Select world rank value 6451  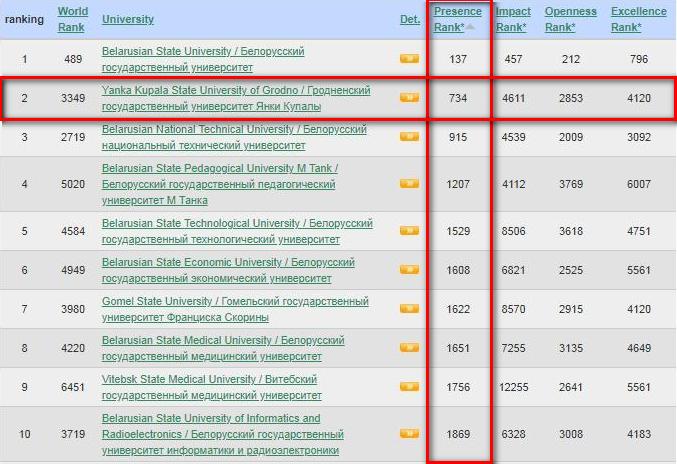[x=73, y=387]
